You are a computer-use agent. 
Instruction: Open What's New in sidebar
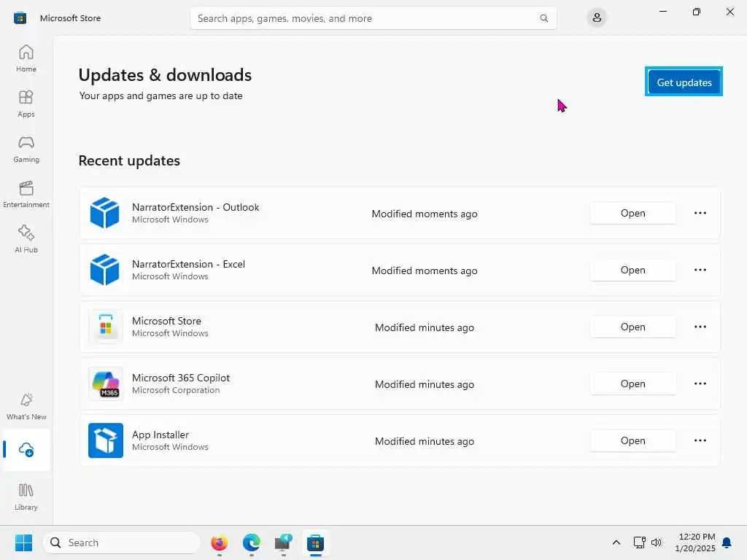pyautogui.click(x=26, y=406)
